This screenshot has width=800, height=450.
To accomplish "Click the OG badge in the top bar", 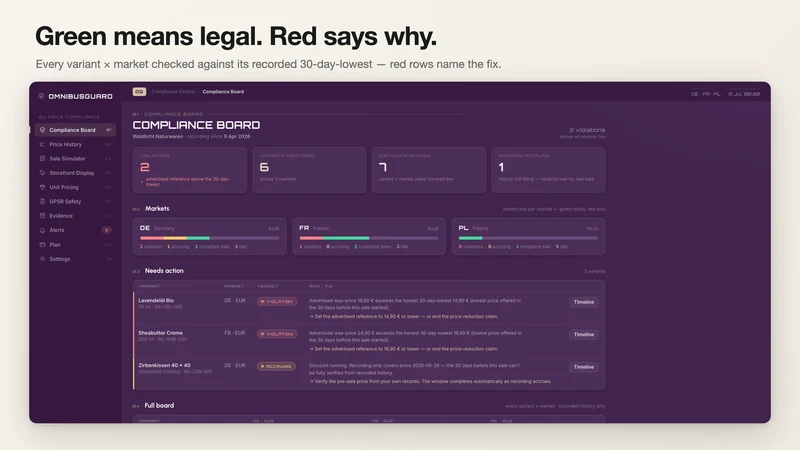I will (x=139, y=92).
